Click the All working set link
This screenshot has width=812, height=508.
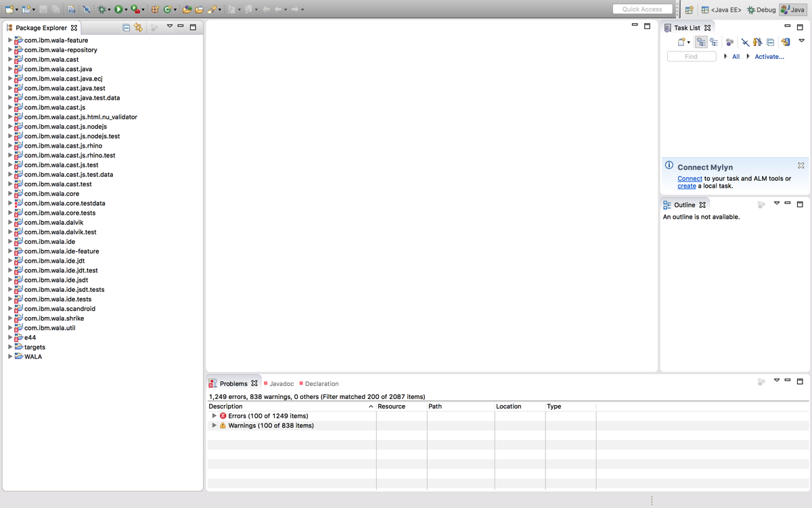736,57
